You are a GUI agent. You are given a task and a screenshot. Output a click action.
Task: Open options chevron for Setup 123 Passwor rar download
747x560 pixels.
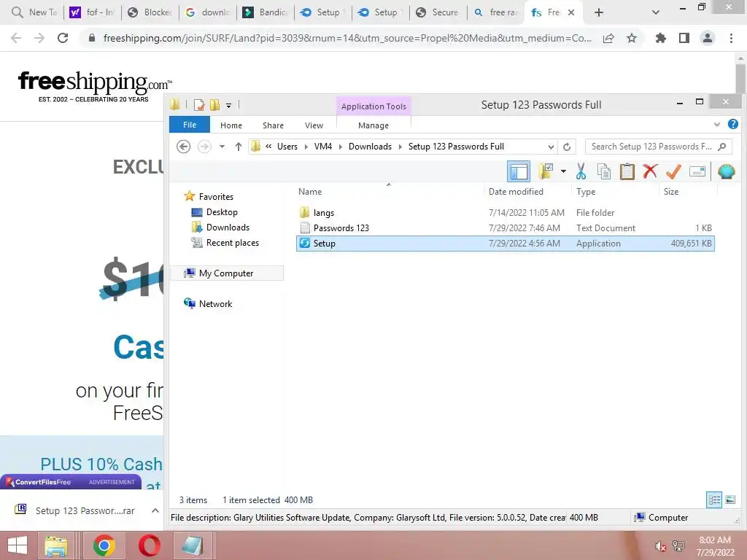(155, 510)
